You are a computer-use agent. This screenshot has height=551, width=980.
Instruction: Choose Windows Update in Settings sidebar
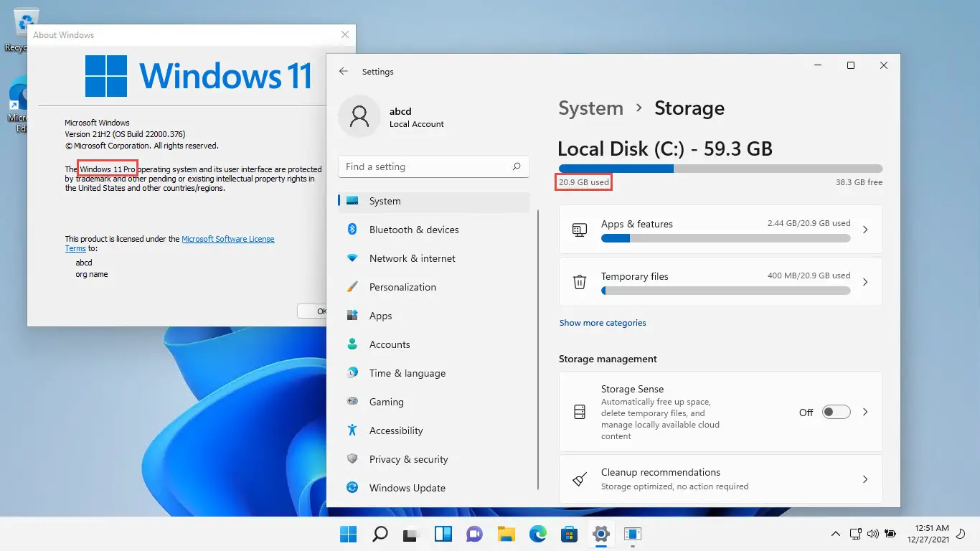[434, 488]
